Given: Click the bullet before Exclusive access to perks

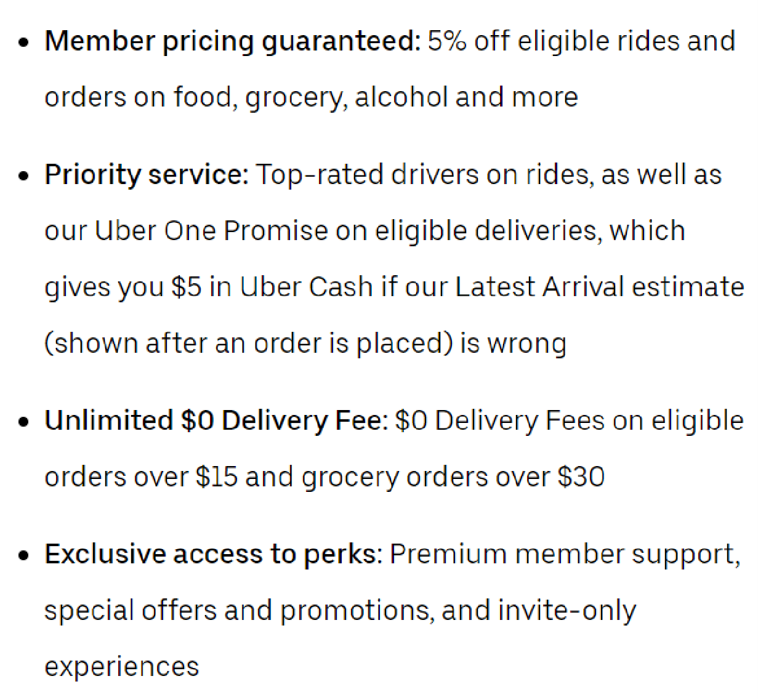Looking at the screenshot, I should click(24, 556).
